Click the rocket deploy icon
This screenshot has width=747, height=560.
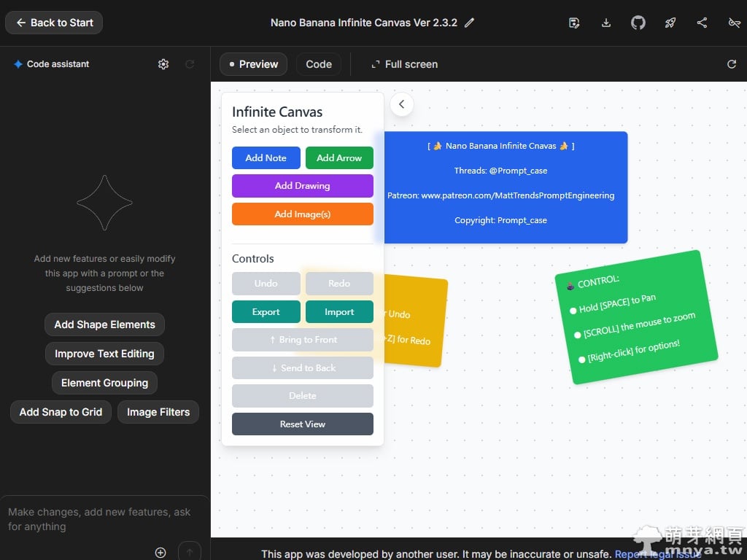[x=670, y=23]
